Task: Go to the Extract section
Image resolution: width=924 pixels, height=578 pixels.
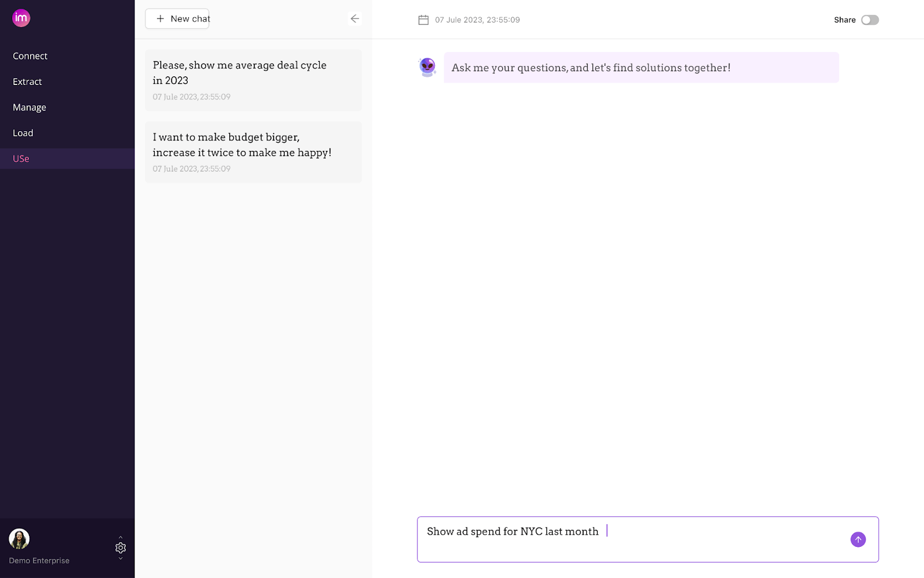Action: (27, 81)
